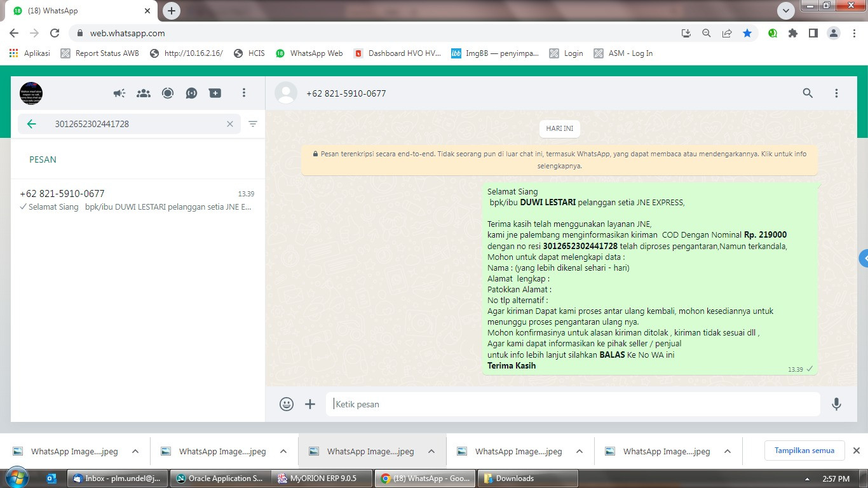This screenshot has height=488, width=868.
Task: Open chat header three-dot menu
Action: (837, 93)
